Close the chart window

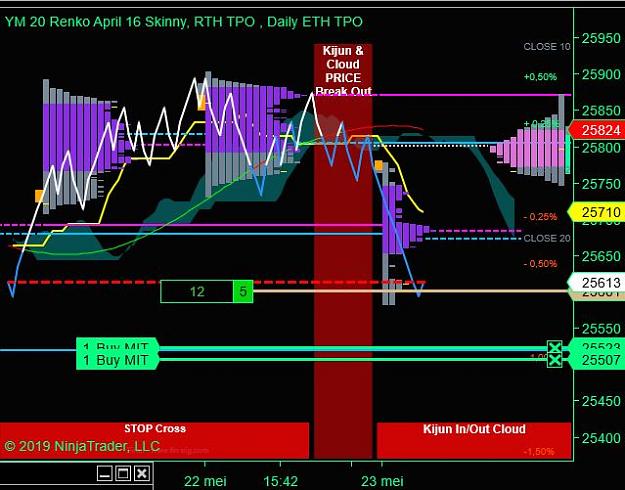[x=142, y=473]
